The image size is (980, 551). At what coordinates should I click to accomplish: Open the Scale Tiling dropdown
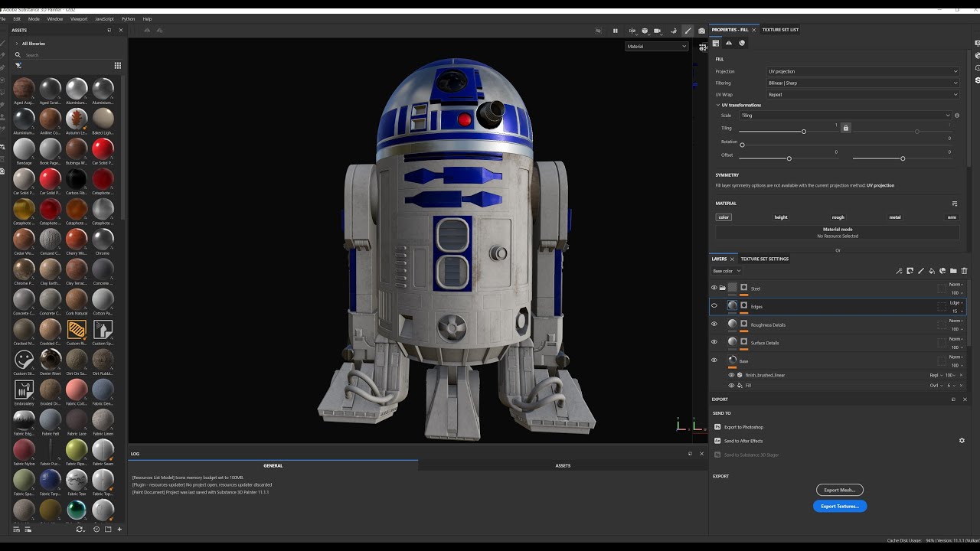pyautogui.click(x=845, y=116)
